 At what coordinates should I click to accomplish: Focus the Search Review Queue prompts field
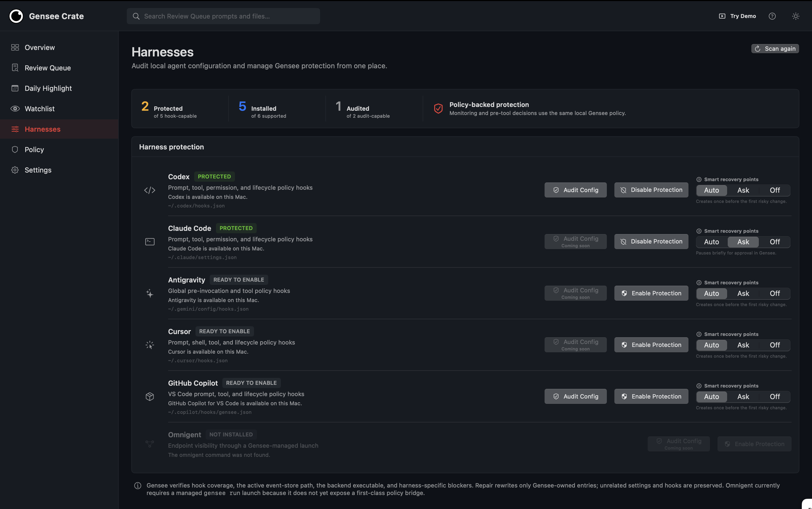pos(223,16)
